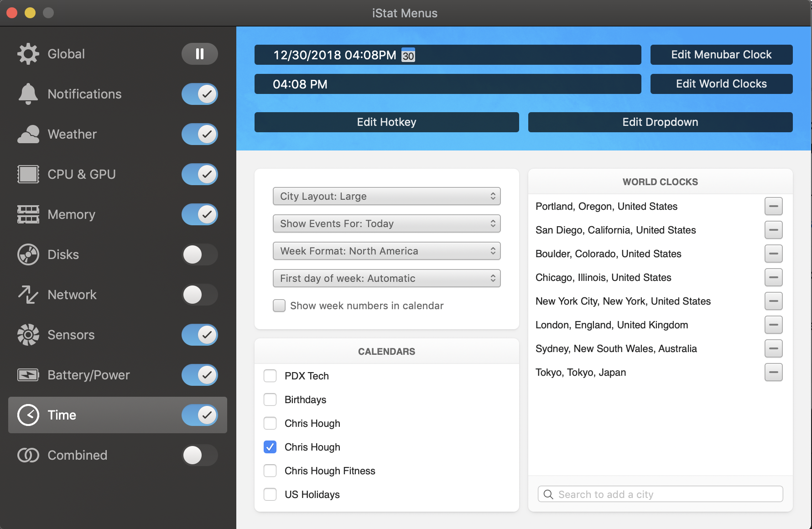The height and width of the screenshot is (529, 812).
Task: Click the Combined rings icon
Action: tap(28, 455)
